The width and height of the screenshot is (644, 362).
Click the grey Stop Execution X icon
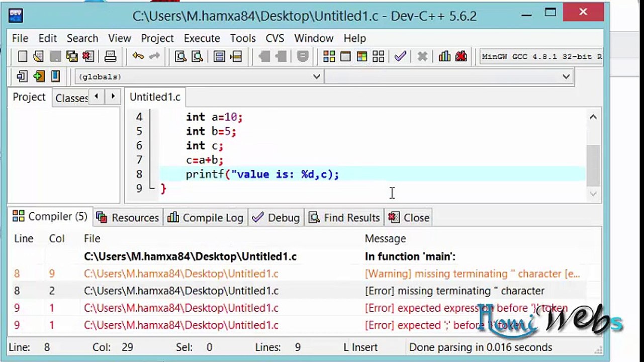coord(422,56)
